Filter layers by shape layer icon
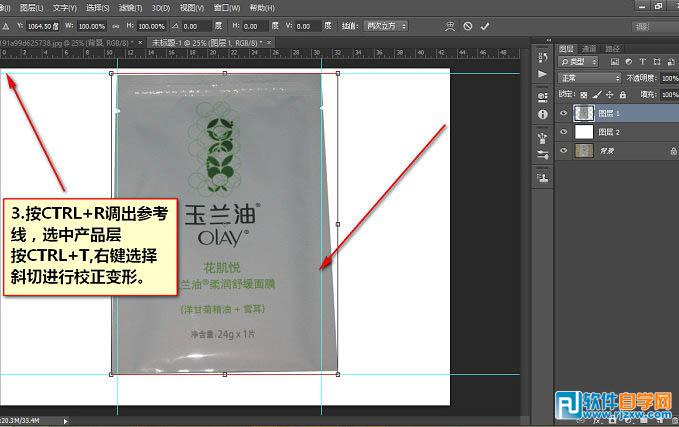Viewport: 679px width, 427px height. pos(656,62)
